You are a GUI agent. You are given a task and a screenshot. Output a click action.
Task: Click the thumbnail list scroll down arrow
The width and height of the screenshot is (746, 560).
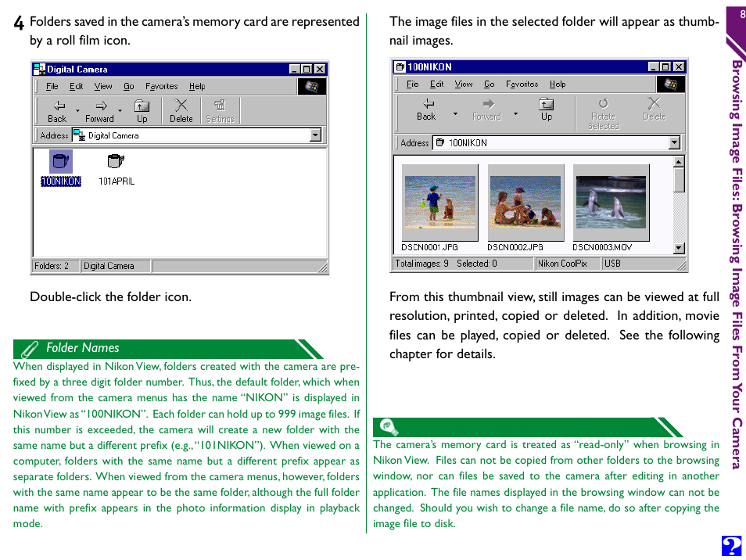pyautogui.click(x=679, y=248)
